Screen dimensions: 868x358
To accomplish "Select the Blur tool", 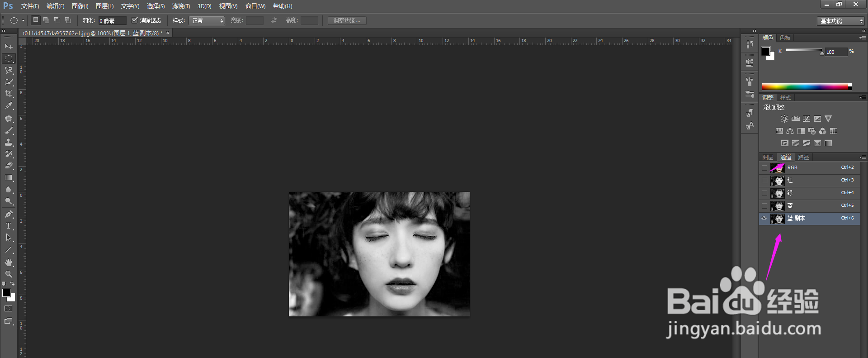I will coord(9,189).
